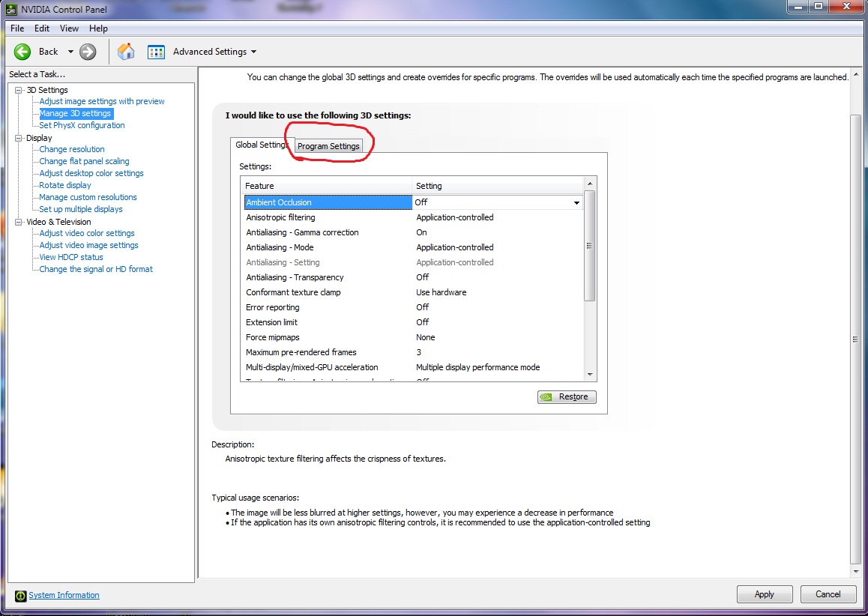Viewport: 868px width, 616px height.
Task: Select Multi-display/mixed-GPU acceleration row
Action: pos(413,367)
